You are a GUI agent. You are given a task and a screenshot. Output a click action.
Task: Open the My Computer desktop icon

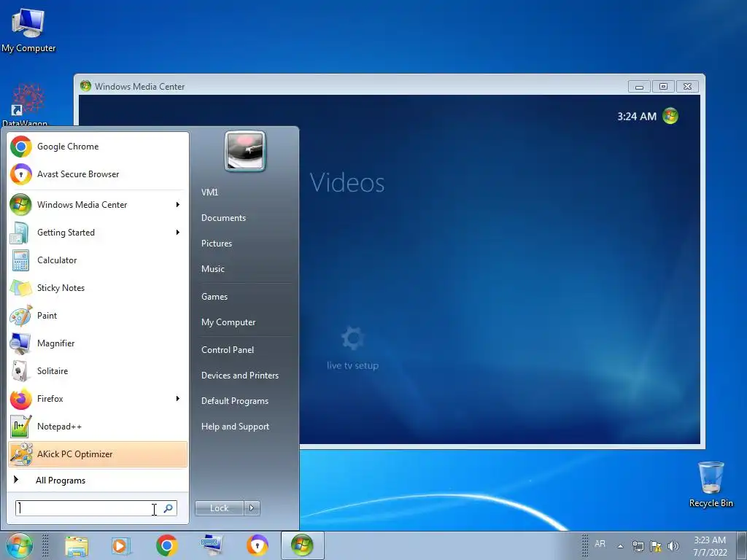click(x=28, y=29)
